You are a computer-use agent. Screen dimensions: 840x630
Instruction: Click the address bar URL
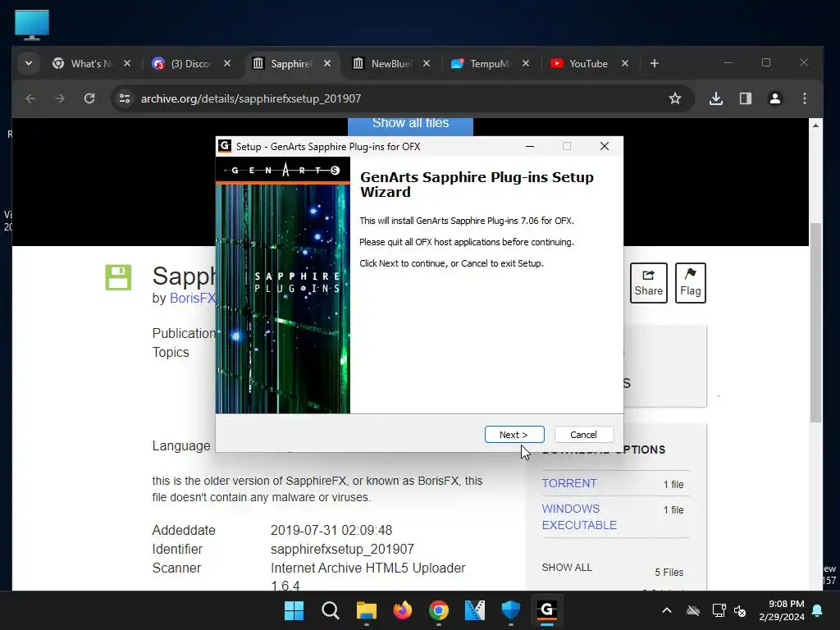click(251, 98)
